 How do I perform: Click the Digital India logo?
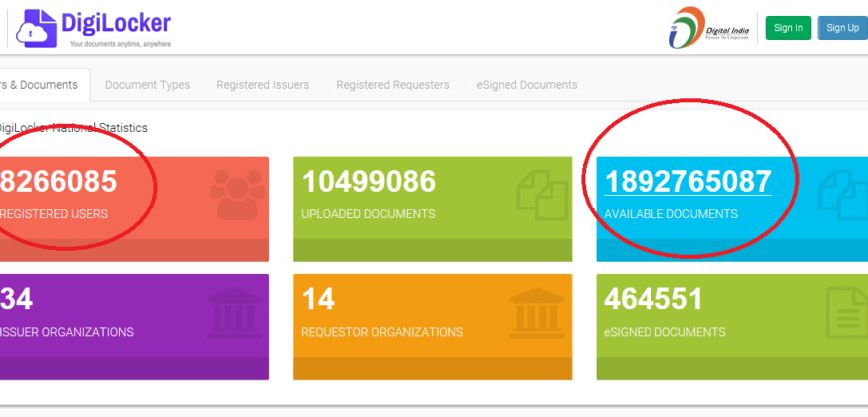point(709,28)
